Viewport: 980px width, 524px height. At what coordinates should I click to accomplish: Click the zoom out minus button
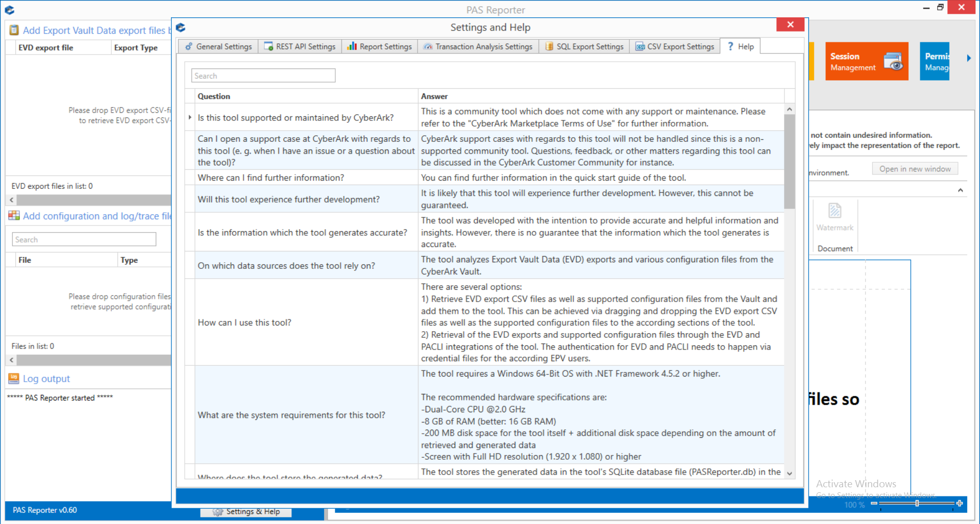click(874, 503)
